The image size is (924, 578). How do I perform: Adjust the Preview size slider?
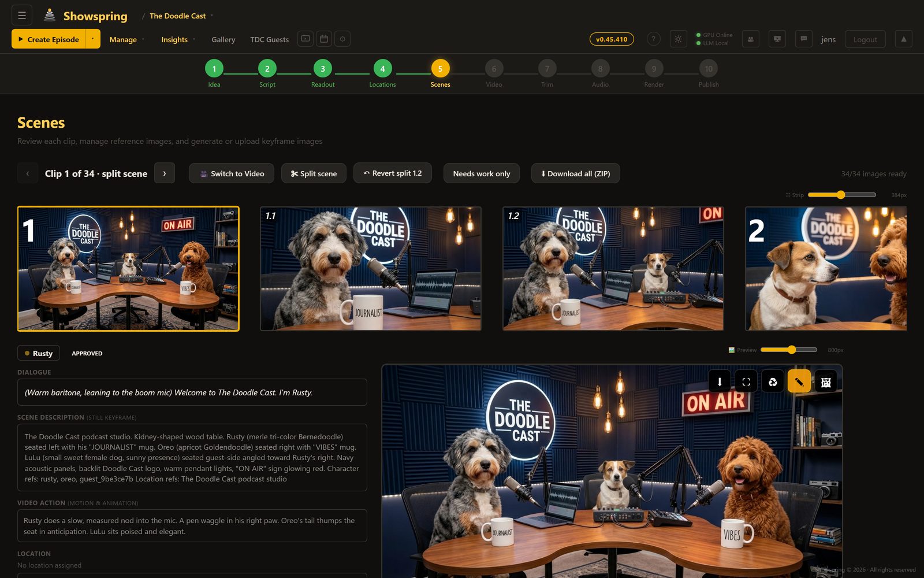(789, 350)
